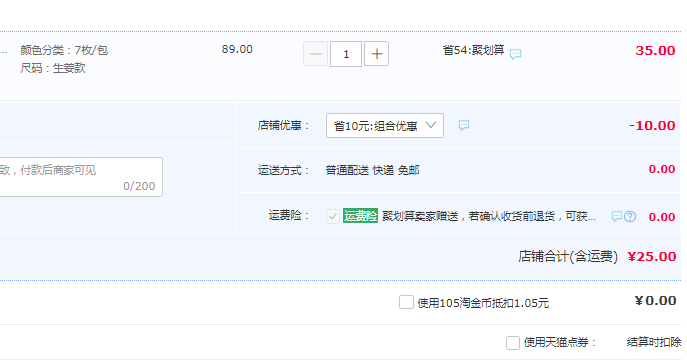Click the 省54:聚划算 promotion text
This screenshot has height=361, width=687.
pyautogui.click(x=473, y=50)
